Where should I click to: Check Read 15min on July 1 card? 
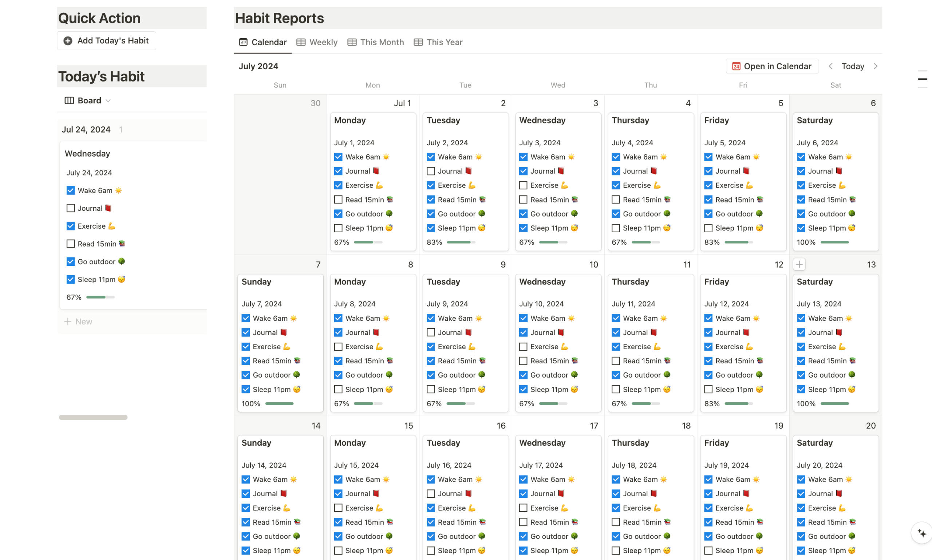pyautogui.click(x=338, y=200)
